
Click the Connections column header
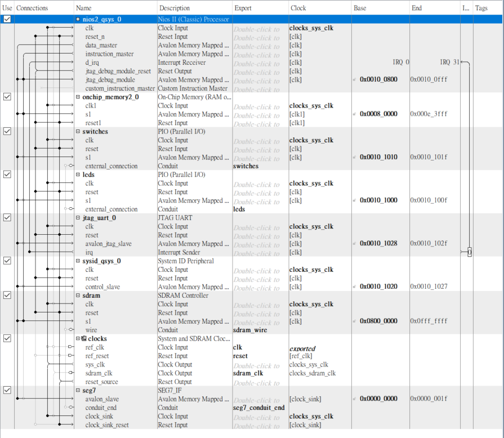32,8
